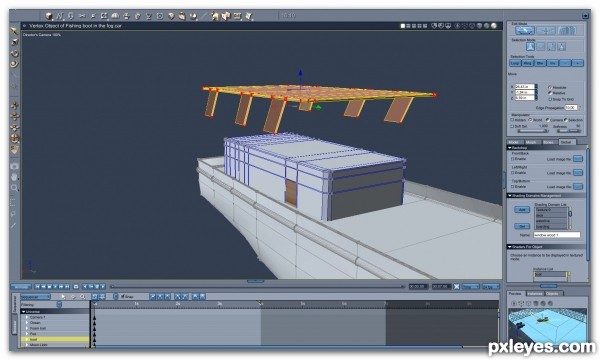Open the Morph tab

(531, 142)
